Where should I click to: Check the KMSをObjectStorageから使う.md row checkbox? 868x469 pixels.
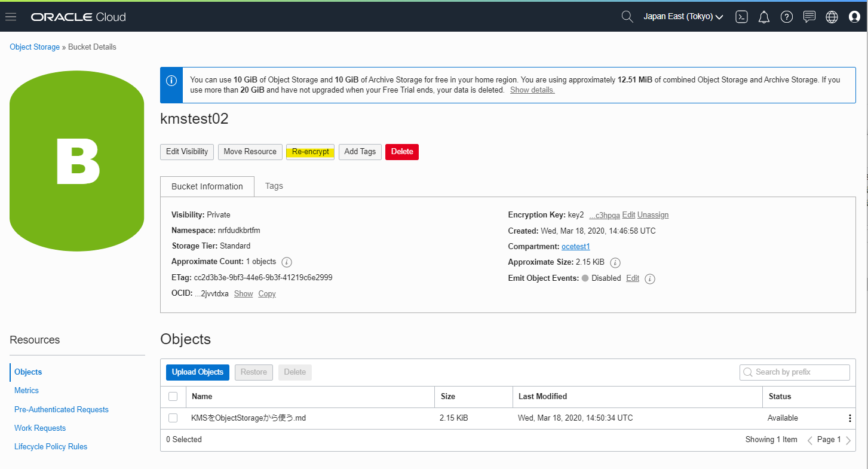pyautogui.click(x=173, y=418)
